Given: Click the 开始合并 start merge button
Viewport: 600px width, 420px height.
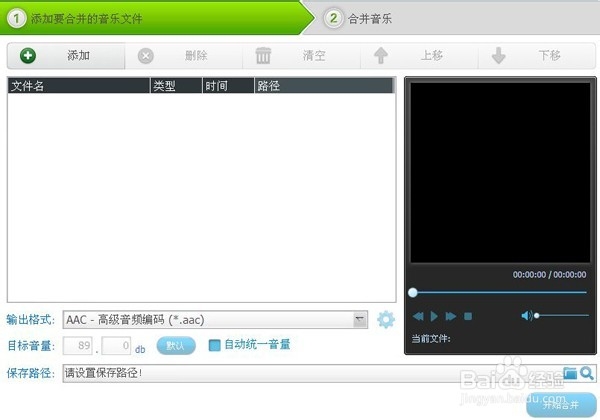Looking at the screenshot, I should [x=561, y=405].
